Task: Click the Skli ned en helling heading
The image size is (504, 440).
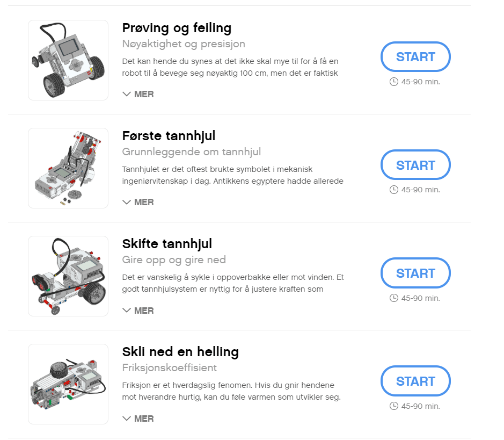Action: point(180,352)
